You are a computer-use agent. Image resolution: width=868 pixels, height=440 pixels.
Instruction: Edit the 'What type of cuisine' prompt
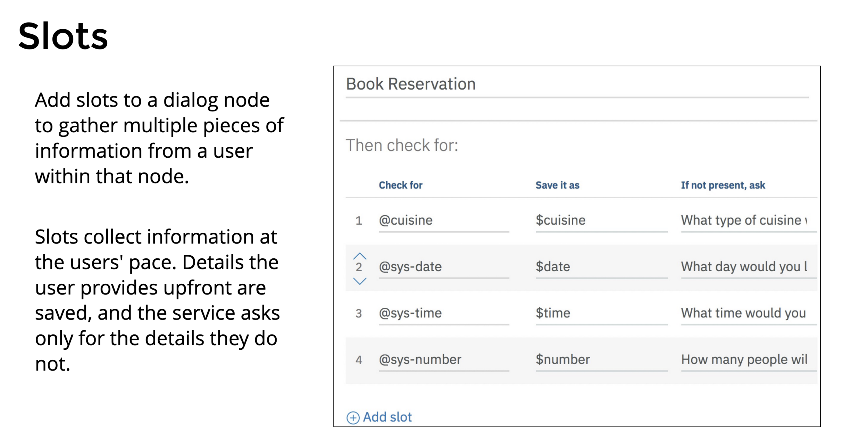[744, 221]
